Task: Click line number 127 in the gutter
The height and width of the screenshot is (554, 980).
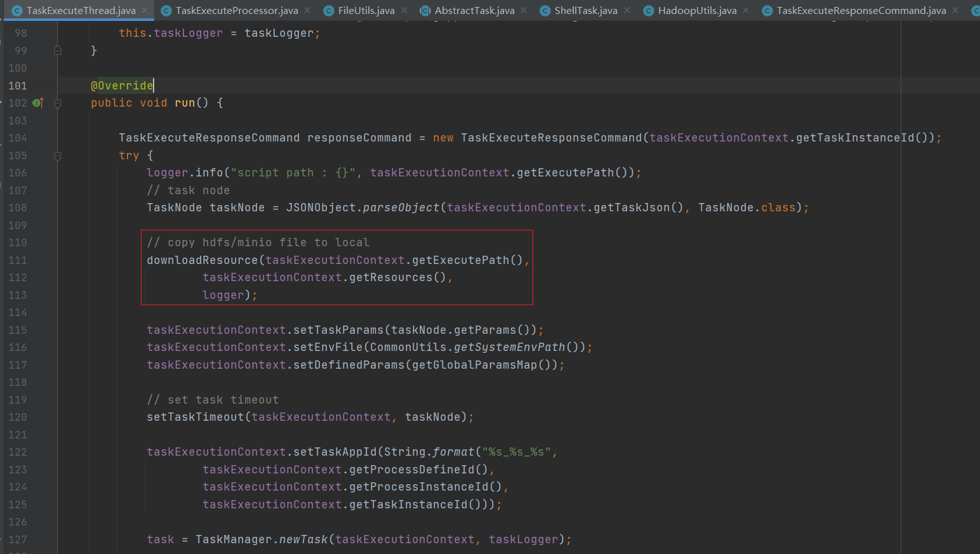Action: click(x=18, y=539)
